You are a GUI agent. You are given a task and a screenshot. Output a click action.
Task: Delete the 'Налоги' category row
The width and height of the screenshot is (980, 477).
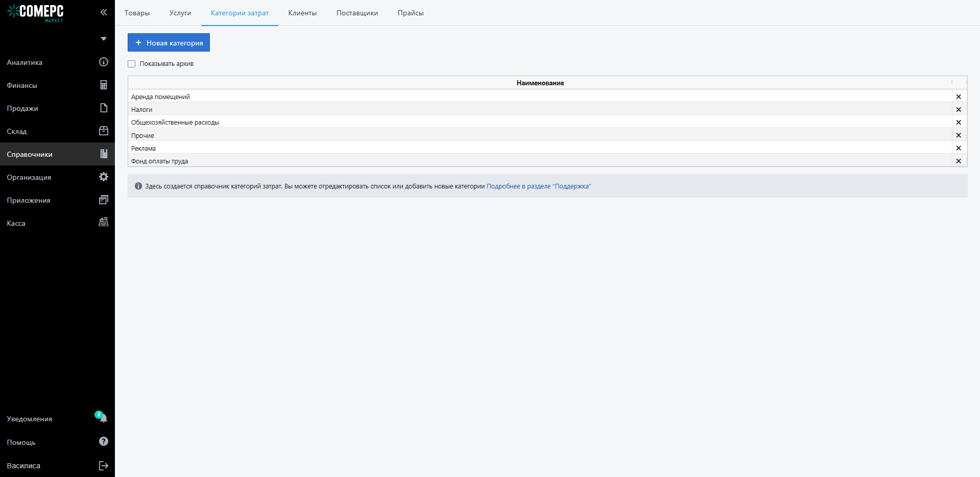point(958,109)
